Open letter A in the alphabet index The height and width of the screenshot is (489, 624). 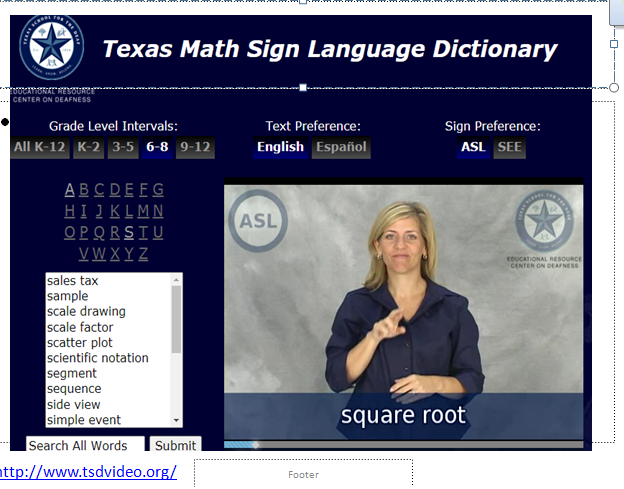[x=69, y=190]
